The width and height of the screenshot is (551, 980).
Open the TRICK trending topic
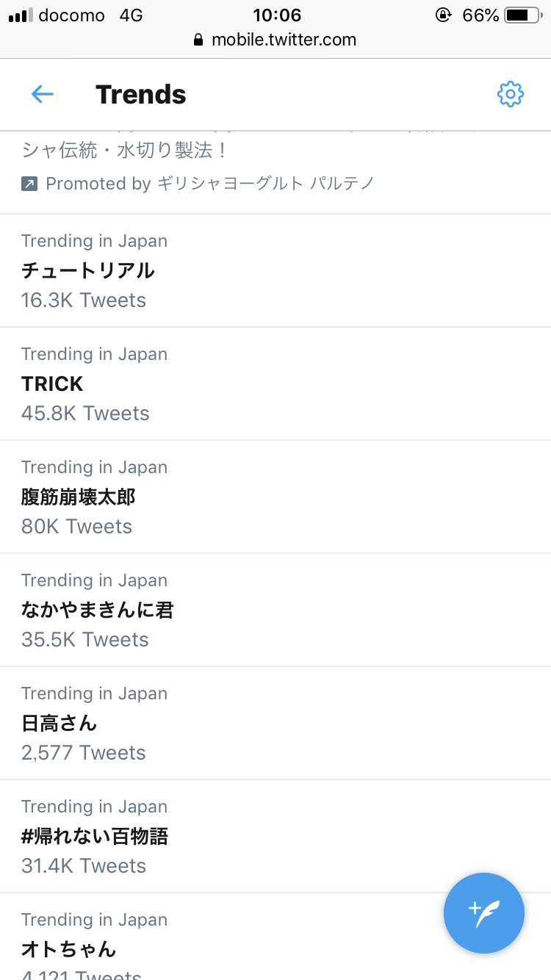(x=53, y=383)
